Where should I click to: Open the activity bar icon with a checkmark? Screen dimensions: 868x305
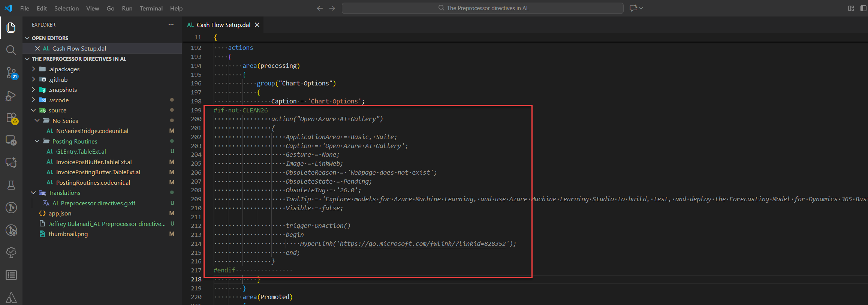(x=11, y=253)
